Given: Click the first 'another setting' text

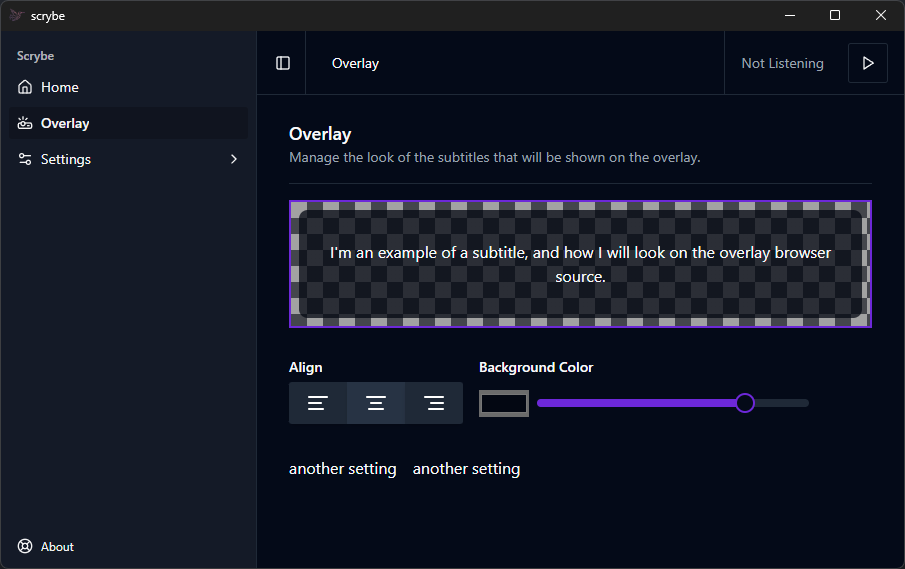Looking at the screenshot, I should tap(342, 469).
